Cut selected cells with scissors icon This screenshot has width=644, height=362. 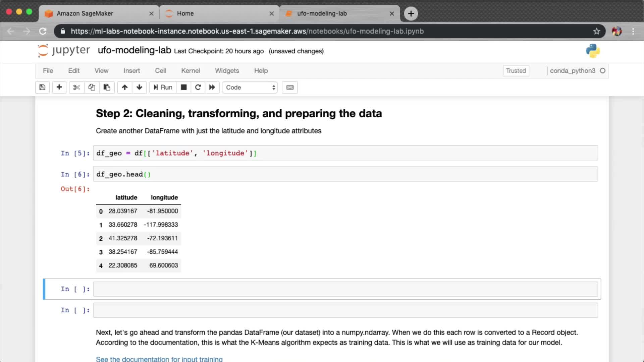pos(76,87)
